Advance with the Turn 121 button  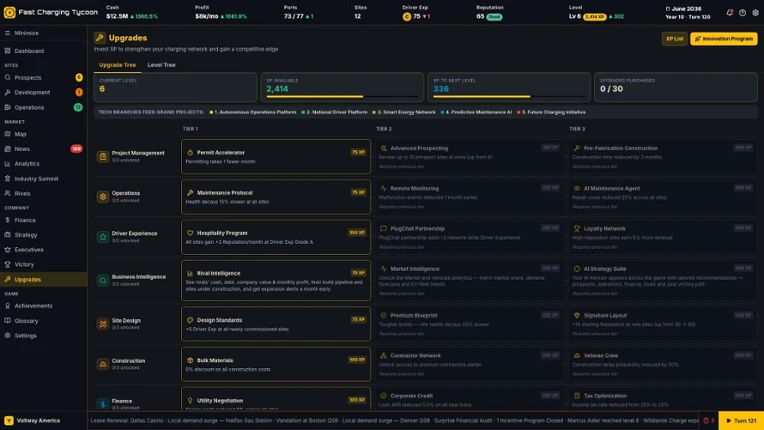pos(741,420)
